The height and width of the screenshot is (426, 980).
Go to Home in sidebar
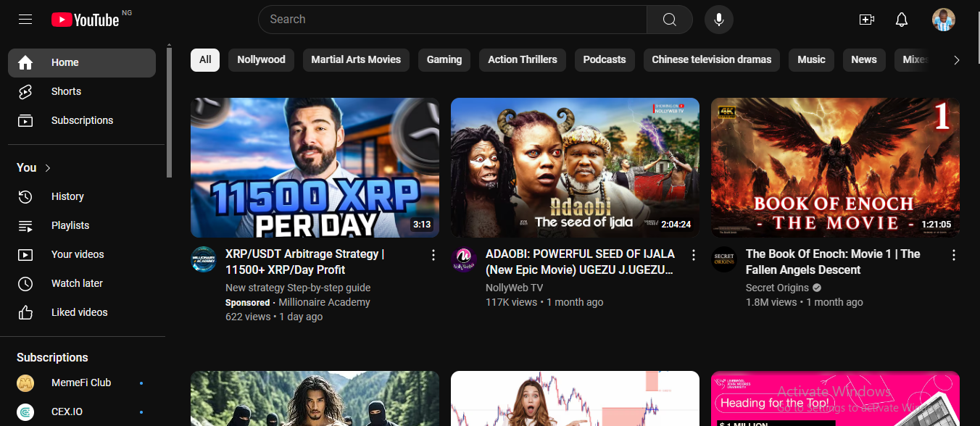82,63
